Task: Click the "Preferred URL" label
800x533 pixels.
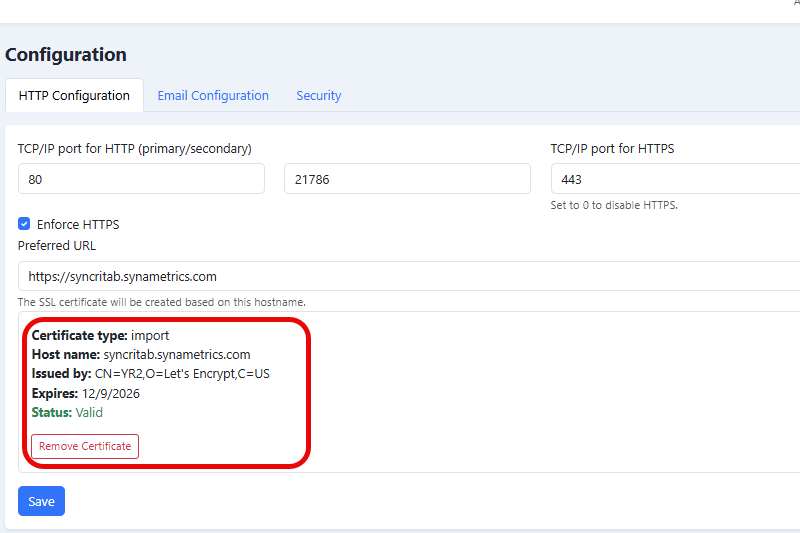Action: point(57,245)
